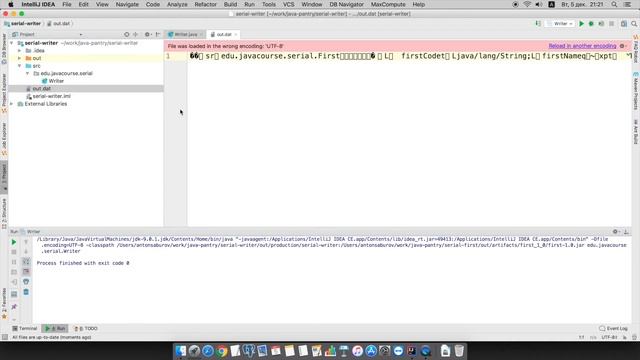Image resolution: width=640 pixels, height=360 pixels.
Task: Open the DB Browser side panel
Action: (x=4, y=49)
